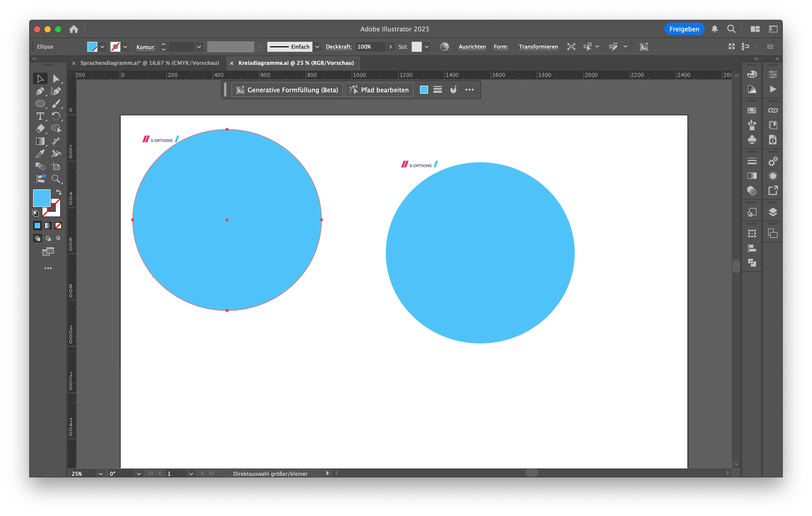Select the Zoom tool

coord(56,179)
